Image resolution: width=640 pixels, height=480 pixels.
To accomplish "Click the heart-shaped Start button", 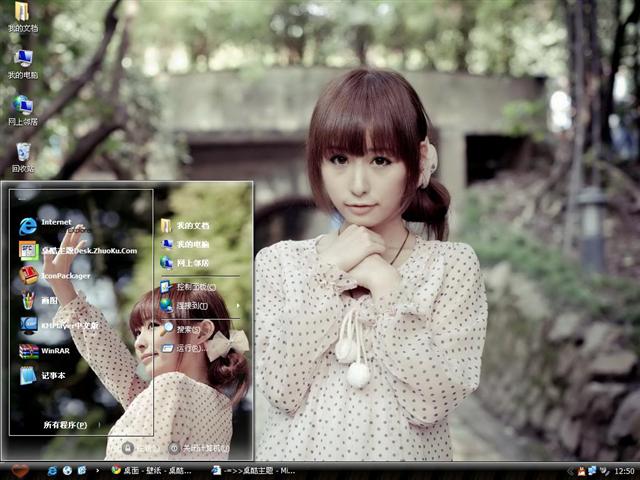I will pyautogui.click(x=20, y=471).
